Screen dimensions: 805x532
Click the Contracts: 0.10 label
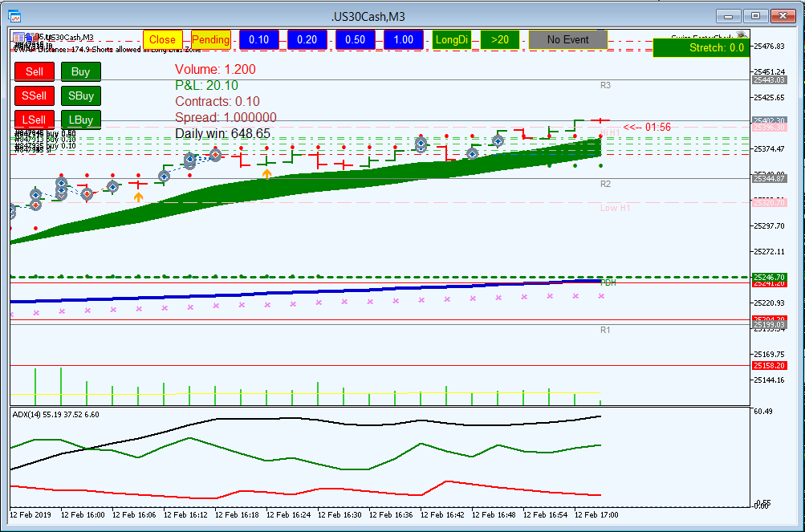[x=218, y=101]
